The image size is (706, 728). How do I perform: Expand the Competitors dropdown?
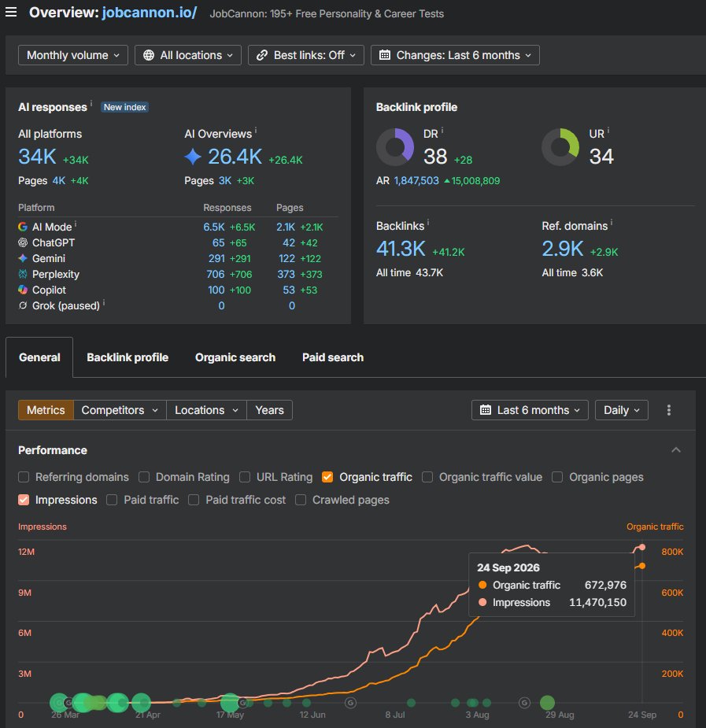[x=120, y=410]
